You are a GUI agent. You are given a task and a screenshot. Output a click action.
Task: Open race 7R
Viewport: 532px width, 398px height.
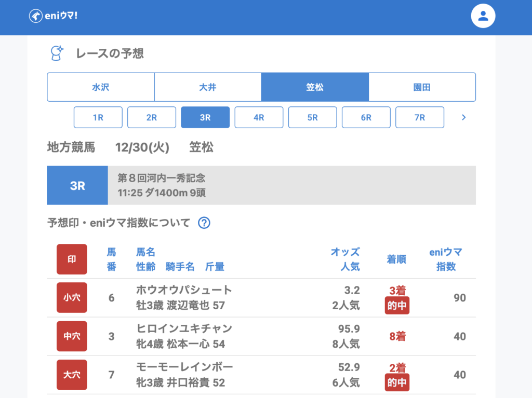(x=420, y=117)
